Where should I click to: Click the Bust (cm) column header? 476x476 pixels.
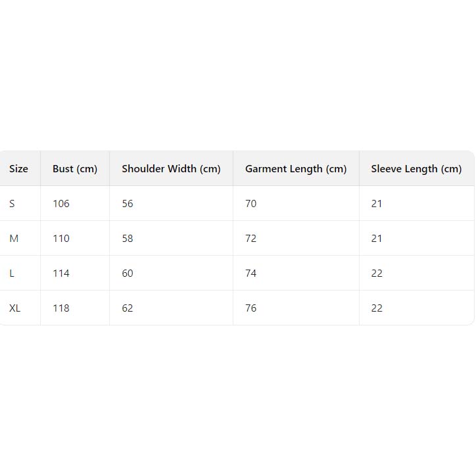click(x=75, y=169)
